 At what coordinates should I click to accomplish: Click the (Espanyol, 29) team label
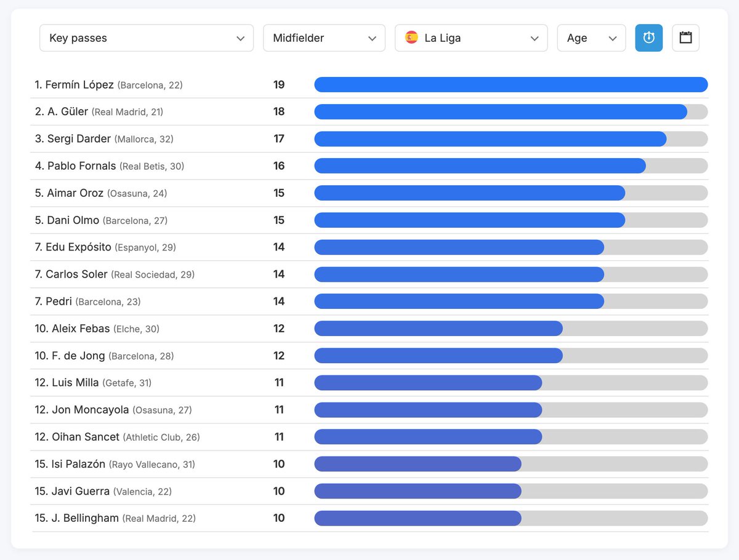coord(145,247)
